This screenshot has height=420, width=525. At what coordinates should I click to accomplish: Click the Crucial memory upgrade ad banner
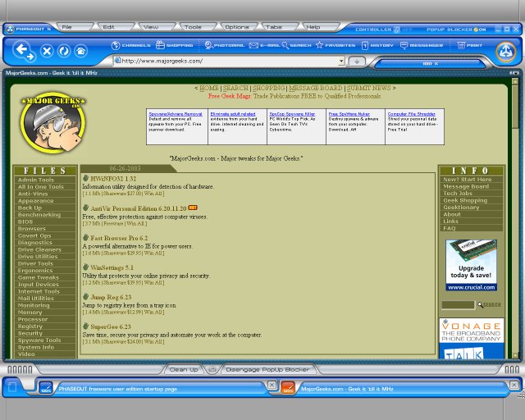[471, 265]
